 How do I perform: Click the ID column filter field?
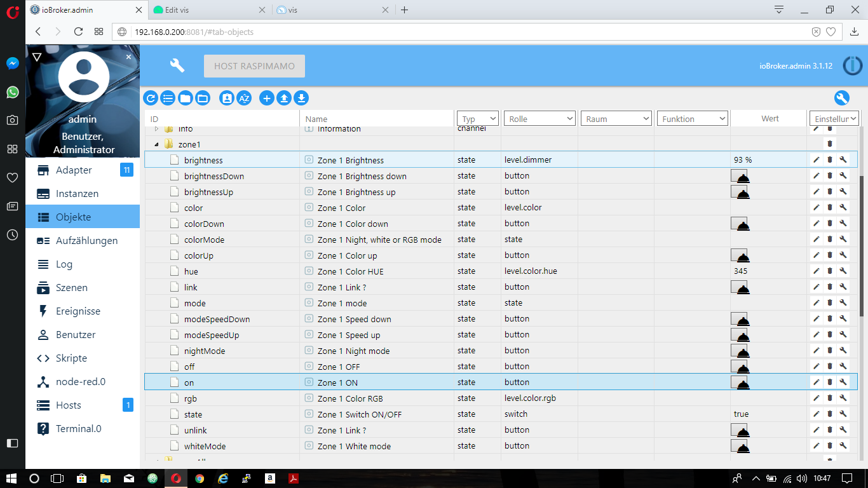pos(222,119)
